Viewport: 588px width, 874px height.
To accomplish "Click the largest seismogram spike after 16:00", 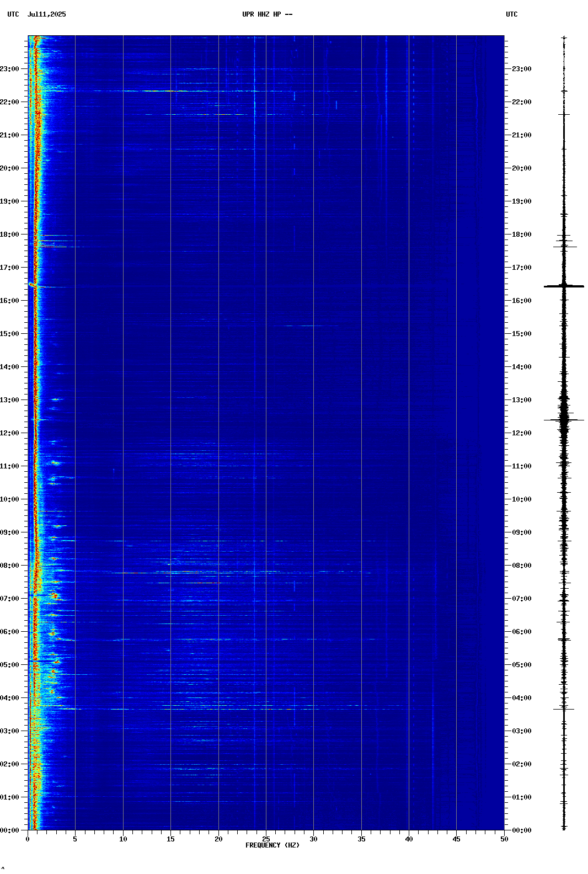I will (x=564, y=286).
